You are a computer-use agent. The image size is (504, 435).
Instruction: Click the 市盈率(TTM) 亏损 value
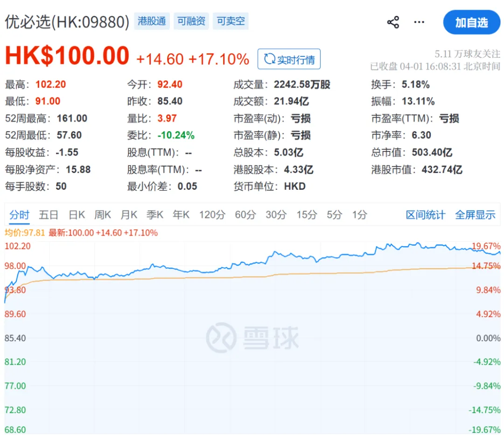449,118
